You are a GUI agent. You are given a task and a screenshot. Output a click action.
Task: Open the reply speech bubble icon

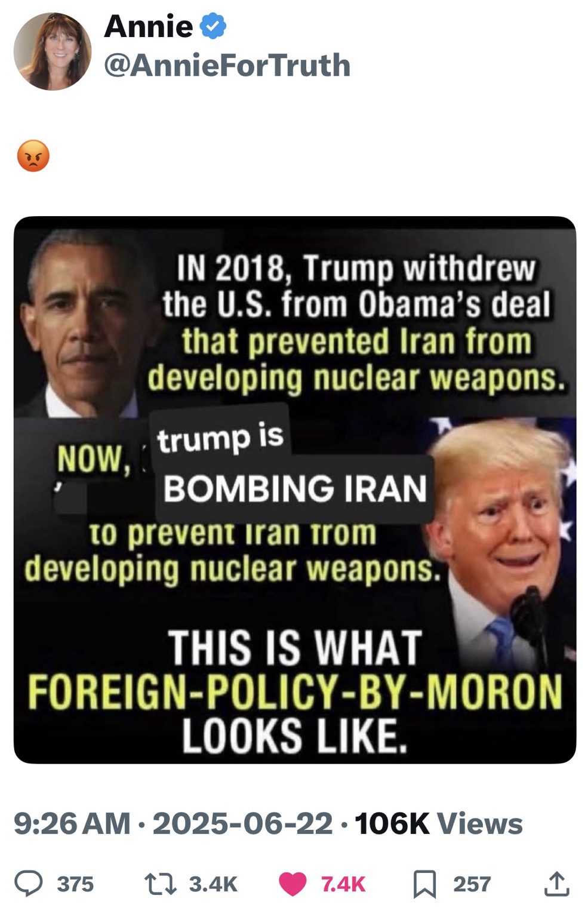[x=29, y=884]
